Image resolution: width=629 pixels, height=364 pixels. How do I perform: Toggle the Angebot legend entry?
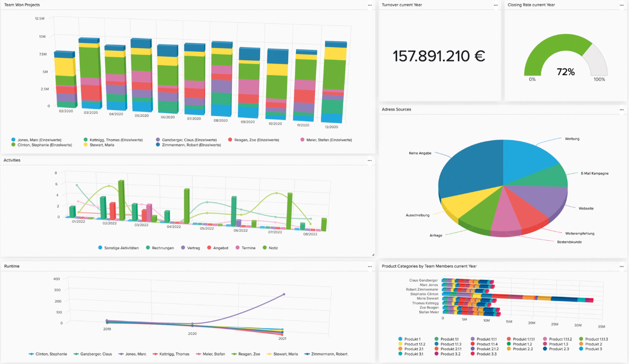click(218, 248)
